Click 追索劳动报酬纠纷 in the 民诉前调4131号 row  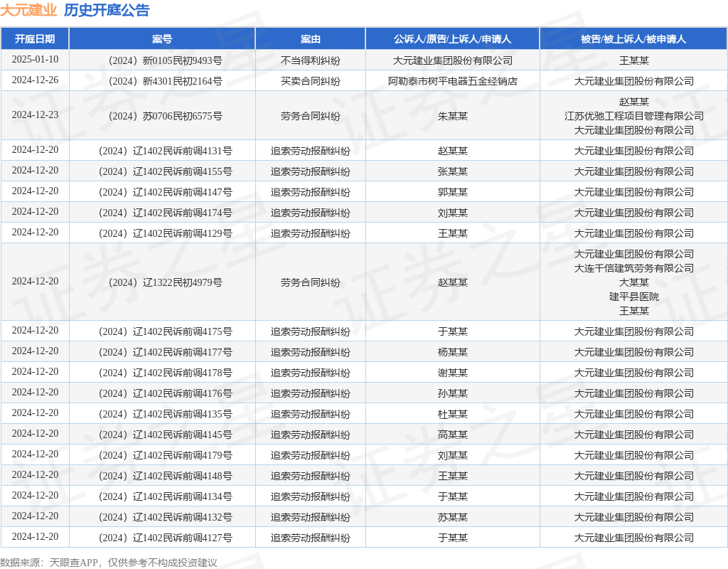(310, 151)
